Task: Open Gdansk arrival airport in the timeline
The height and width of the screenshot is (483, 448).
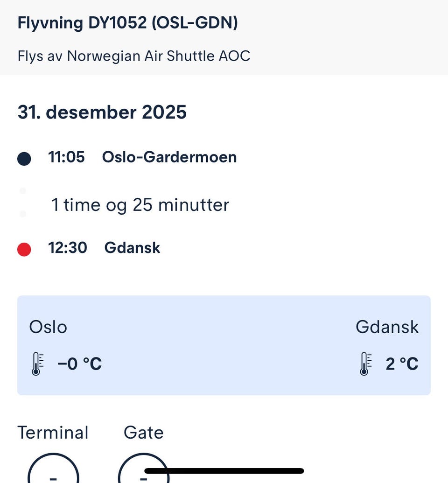Action: point(132,247)
